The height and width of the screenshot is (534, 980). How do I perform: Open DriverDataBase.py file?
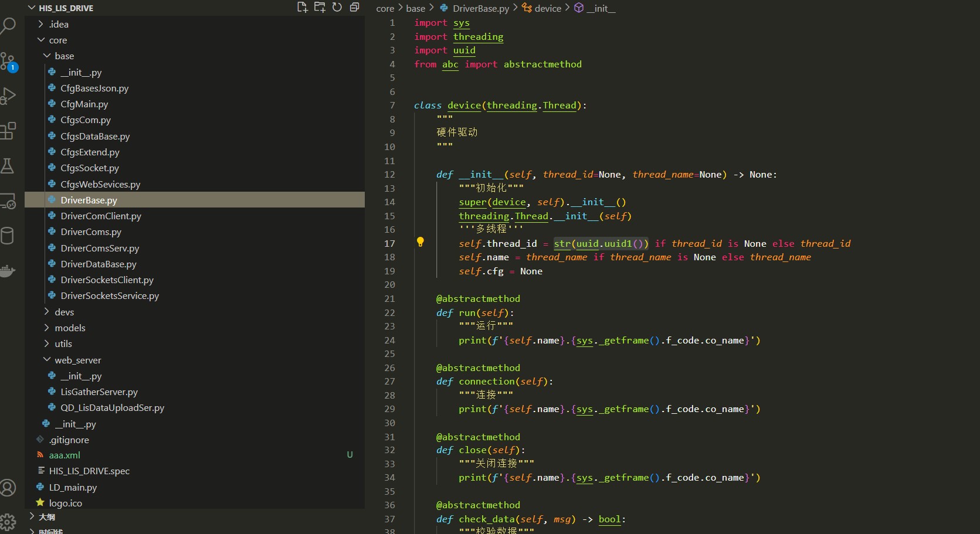pos(99,264)
